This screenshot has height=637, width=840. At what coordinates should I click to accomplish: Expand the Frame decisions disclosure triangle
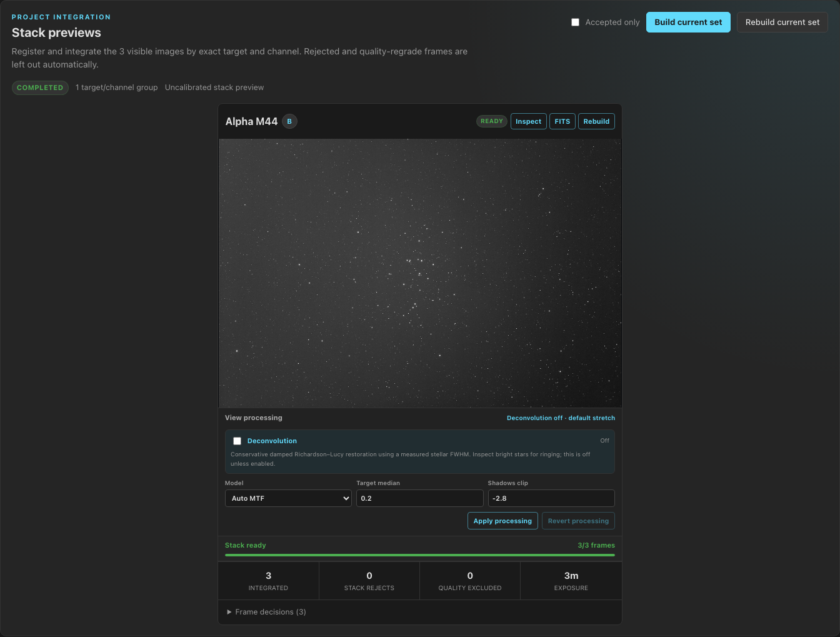229,612
